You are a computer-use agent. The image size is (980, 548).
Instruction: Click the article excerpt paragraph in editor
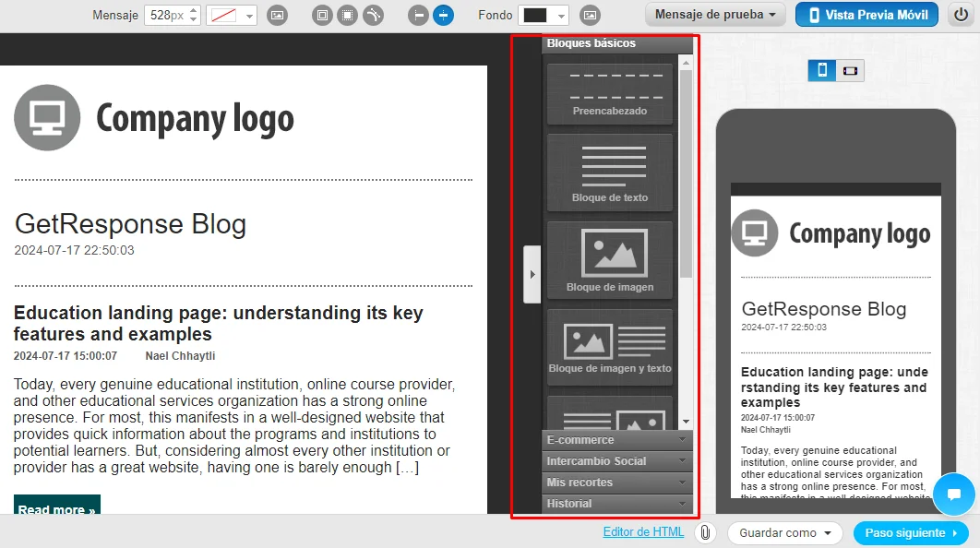[x=234, y=425]
